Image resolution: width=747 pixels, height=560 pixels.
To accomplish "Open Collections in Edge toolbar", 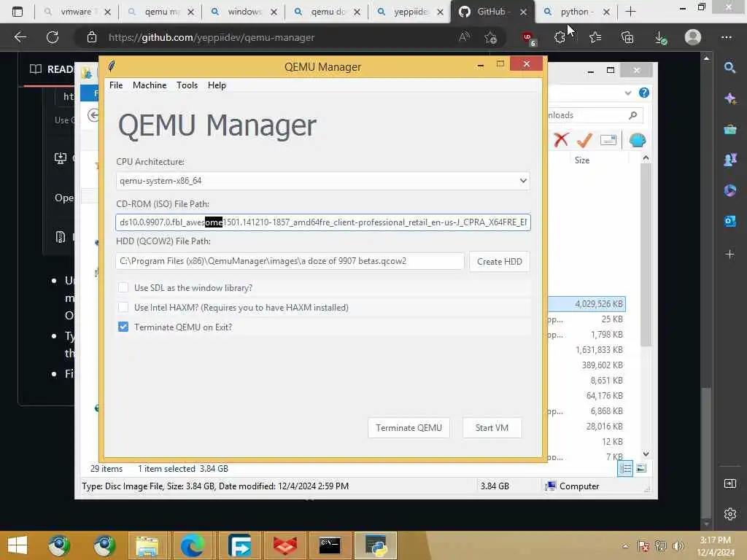I will (627, 37).
